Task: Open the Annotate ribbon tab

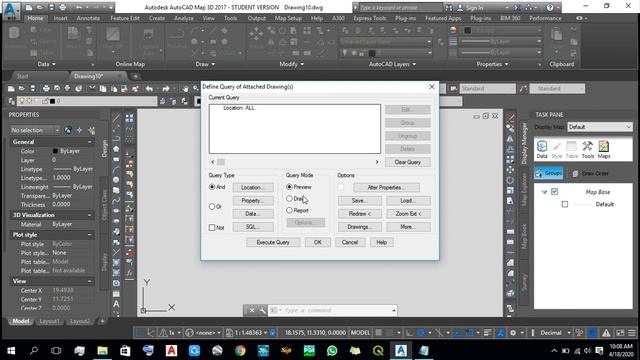Action: pos(88,18)
